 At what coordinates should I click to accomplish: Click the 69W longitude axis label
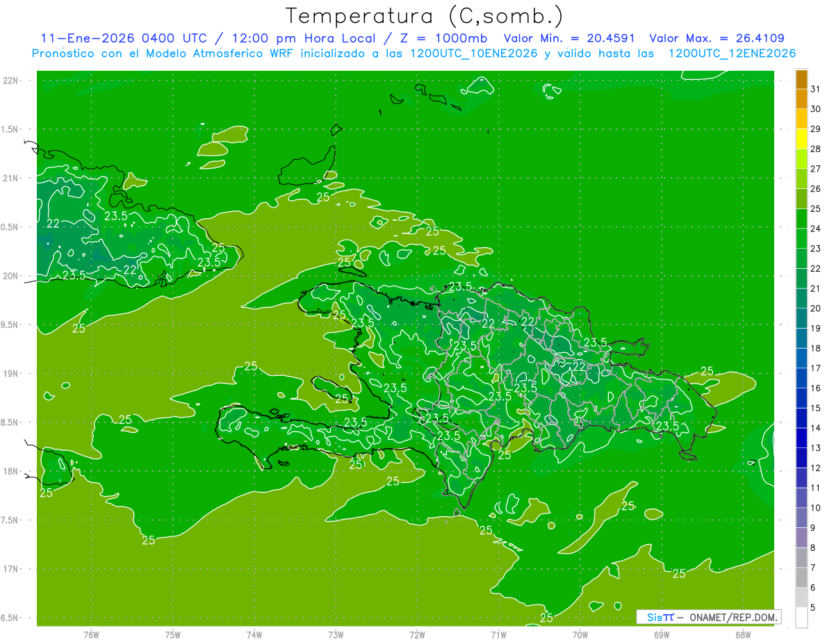662,635
